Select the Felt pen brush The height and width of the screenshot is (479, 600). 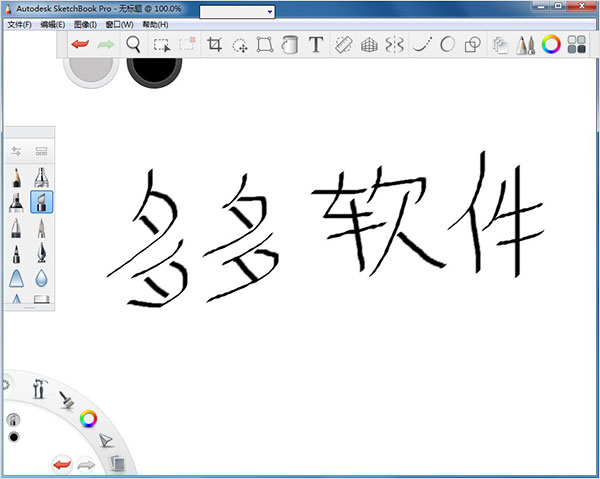(16, 253)
